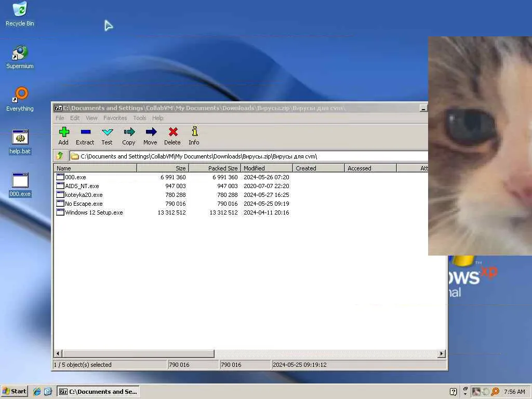
Task: Click the horizontal scrollbar right arrow
Action: tap(442, 353)
